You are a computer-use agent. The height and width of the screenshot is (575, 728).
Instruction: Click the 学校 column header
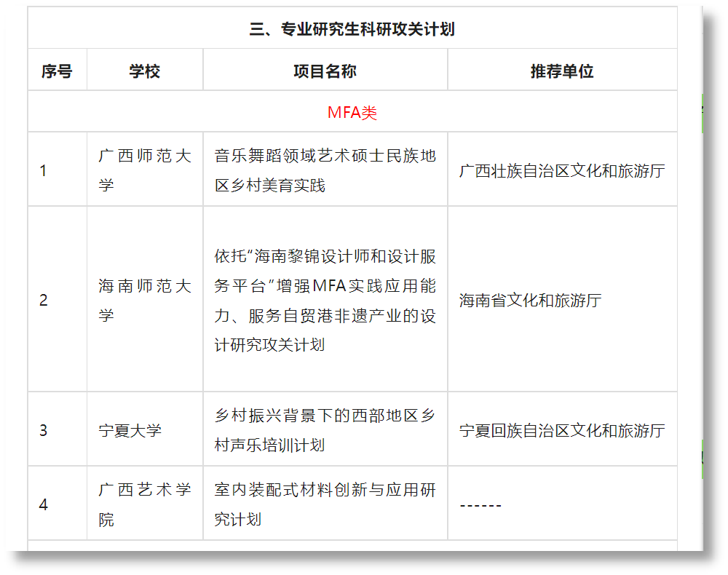144,69
